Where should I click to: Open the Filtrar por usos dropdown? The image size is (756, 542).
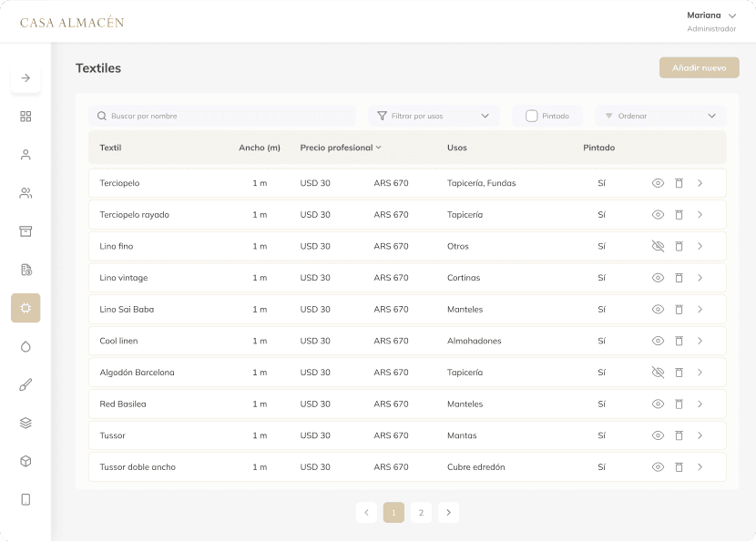click(x=434, y=116)
